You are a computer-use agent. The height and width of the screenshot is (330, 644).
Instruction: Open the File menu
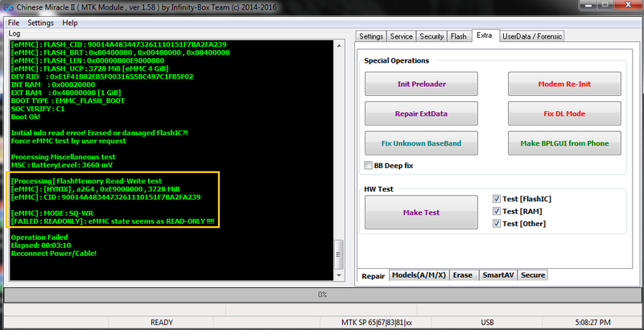(14, 23)
